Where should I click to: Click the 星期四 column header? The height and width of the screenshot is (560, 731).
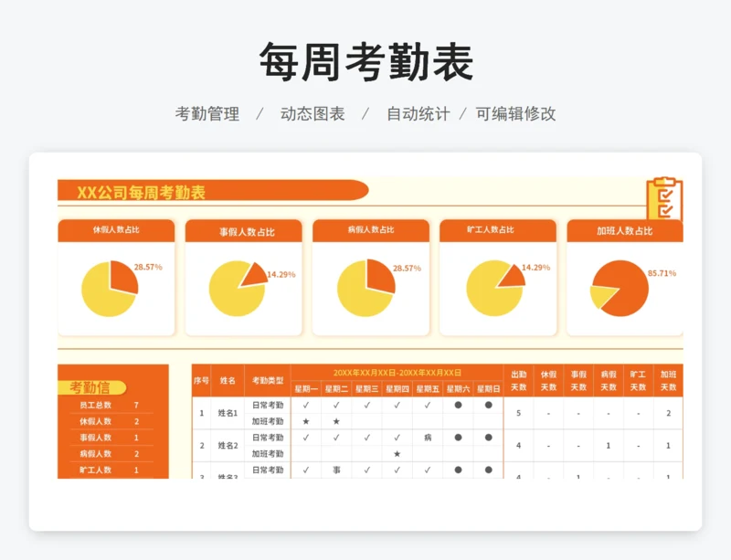pos(397,389)
